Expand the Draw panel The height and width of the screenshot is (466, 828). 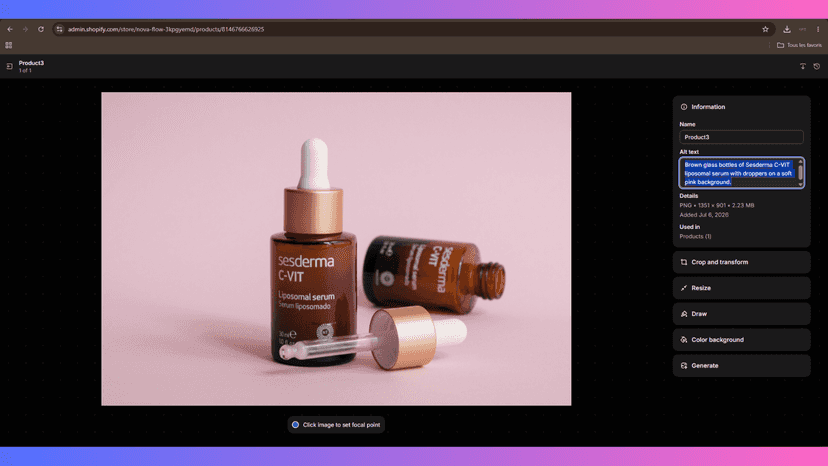[x=741, y=314]
